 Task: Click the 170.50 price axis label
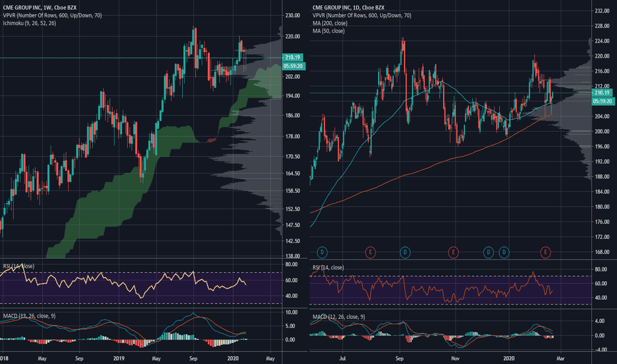pos(293,157)
